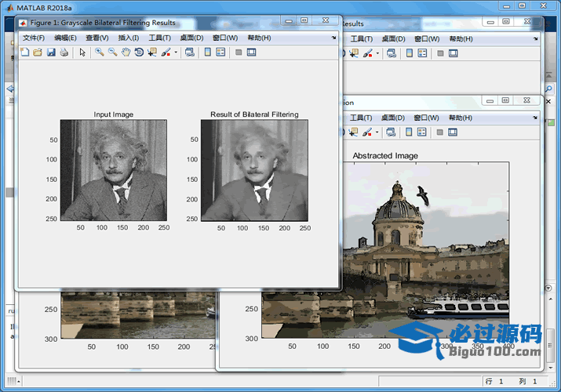Save Figure 1 using the floppy disk icon
This screenshot has height=392, width=561.
click(50, 53)
